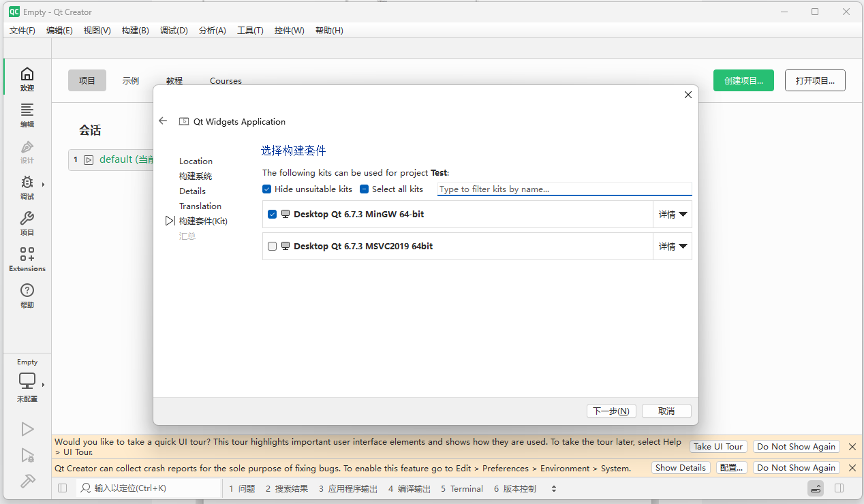The image size is (864, 504).
Task: Open Build (构建) menu
Action: pyautogui.click(x=135, y=31)
